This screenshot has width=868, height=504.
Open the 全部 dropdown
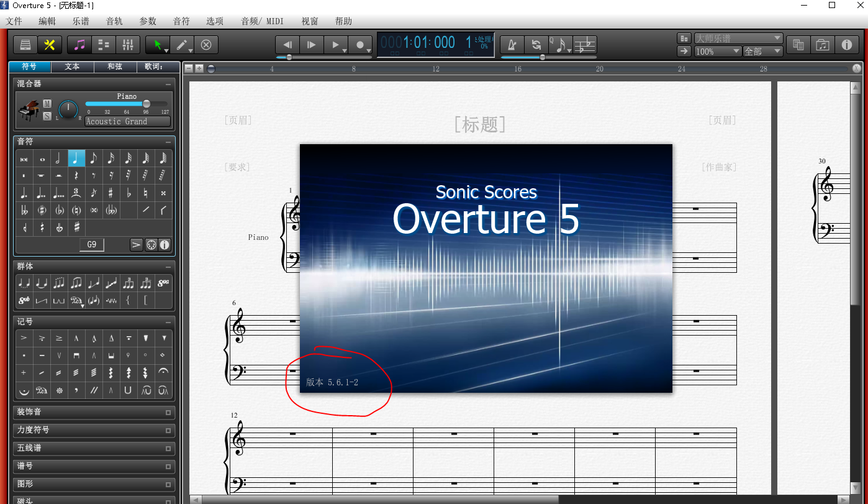click(762, 52)
